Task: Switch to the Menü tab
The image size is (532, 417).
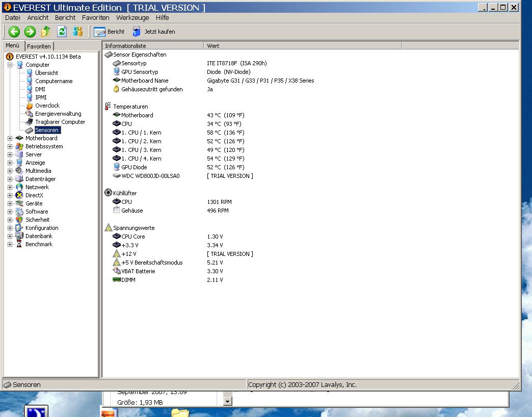Action: pos(13,45)
